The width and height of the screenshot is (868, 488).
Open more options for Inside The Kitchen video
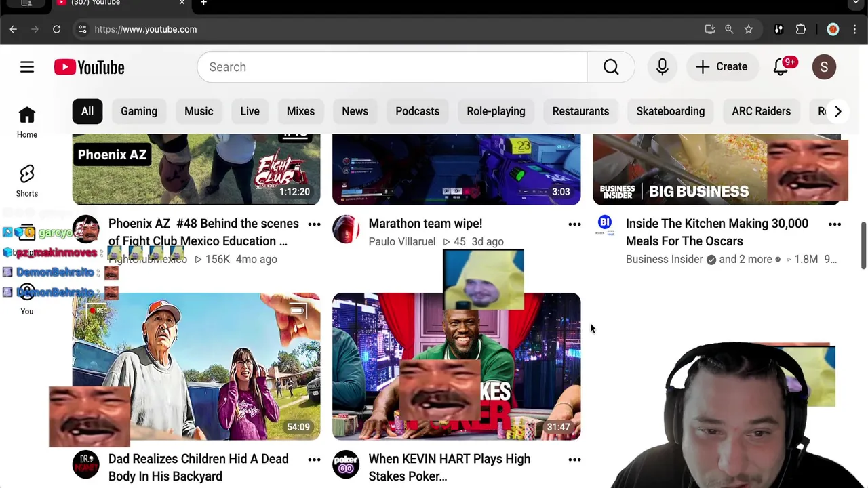click(835, 224)
